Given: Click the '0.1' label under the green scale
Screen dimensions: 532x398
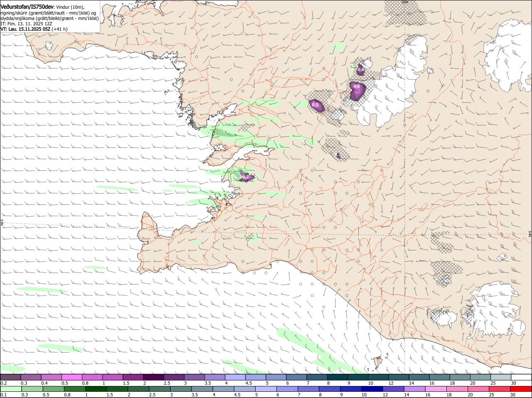Looking at the screenshot, I should point(3,395).
